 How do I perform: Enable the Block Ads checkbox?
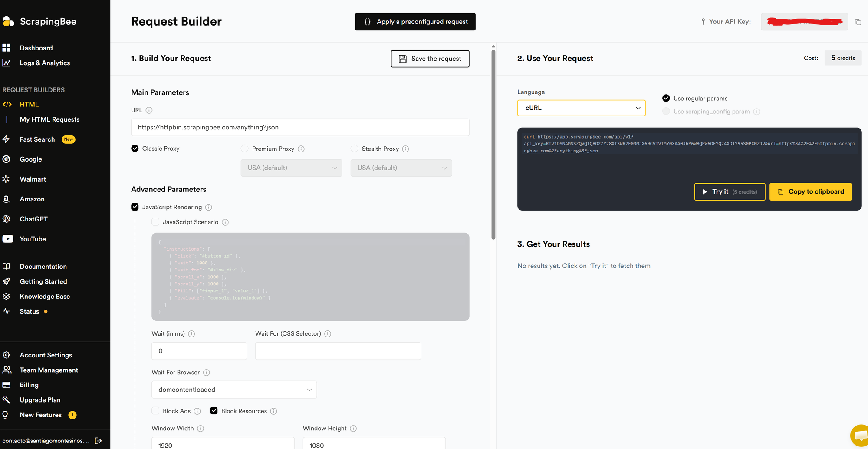pyautogui.click(x=155, y=411)
